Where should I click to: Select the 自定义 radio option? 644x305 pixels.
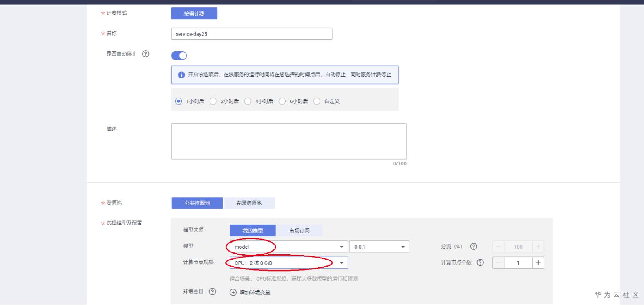pos(317,101)
